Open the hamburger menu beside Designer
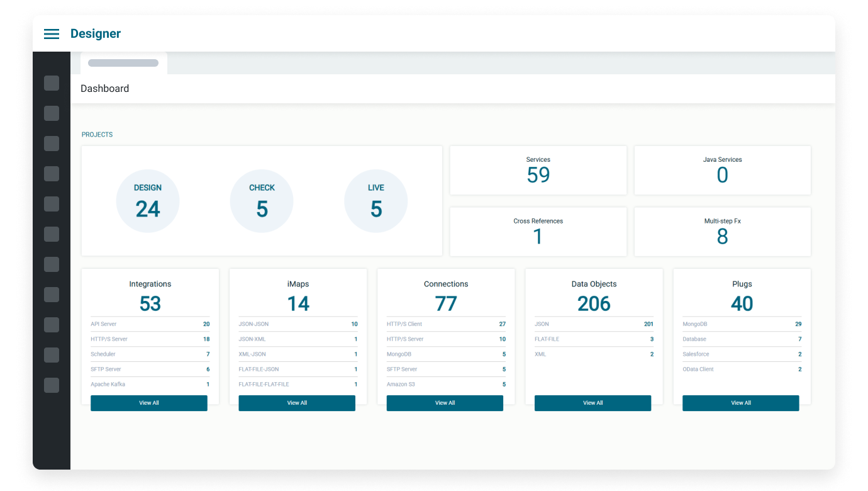The width and height of the screenshot is (868, 491). [x=52, y=34]
